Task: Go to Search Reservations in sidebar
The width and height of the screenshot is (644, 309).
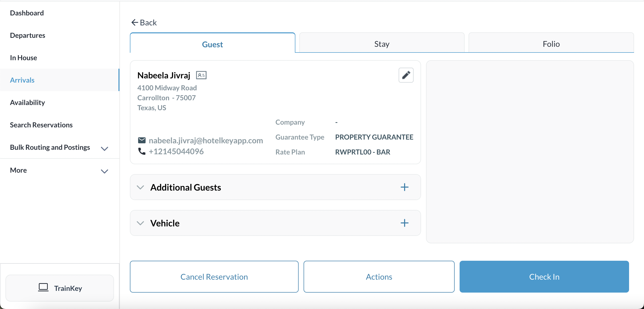Action: pyautogui.click(x=41, y=125)
